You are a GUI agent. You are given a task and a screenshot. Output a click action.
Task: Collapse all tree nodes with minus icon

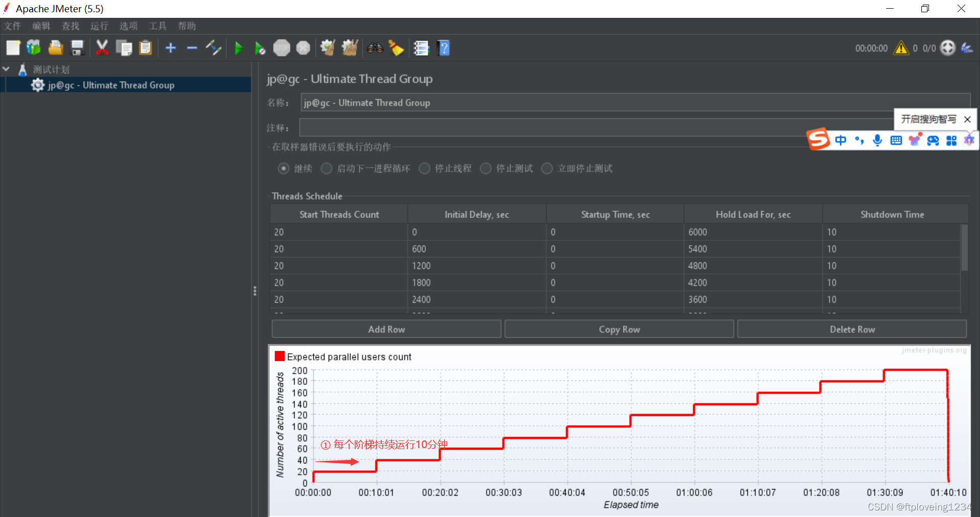click(x=192, y=48)
